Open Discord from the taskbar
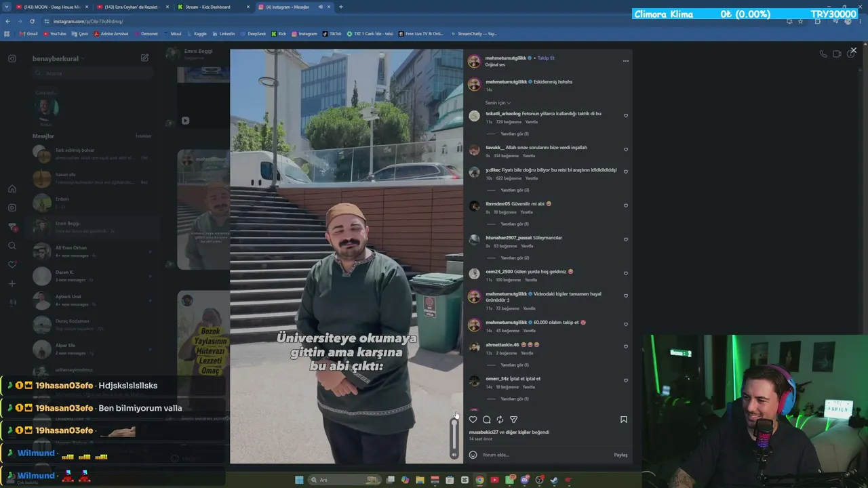 [524, 480]
